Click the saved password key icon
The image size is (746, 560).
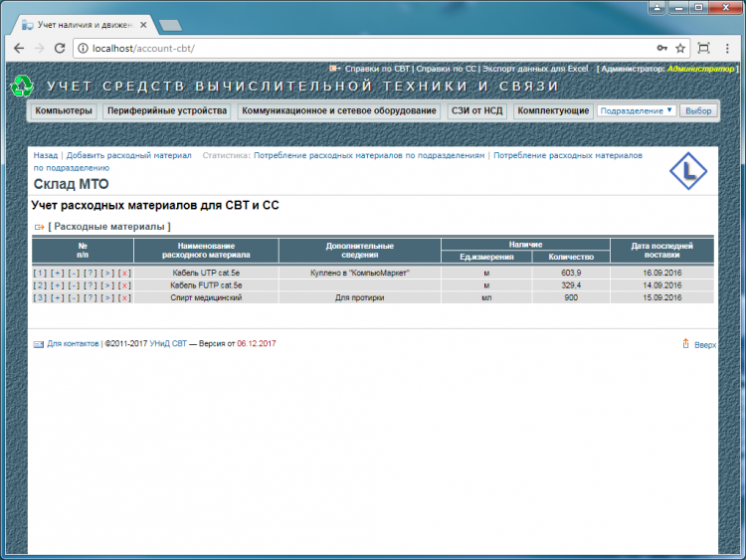pos(661,48)
